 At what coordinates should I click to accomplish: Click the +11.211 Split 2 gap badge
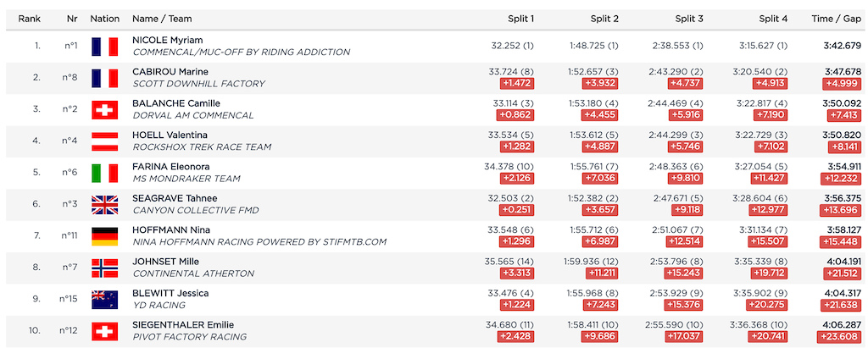click(x=603, y=273)
